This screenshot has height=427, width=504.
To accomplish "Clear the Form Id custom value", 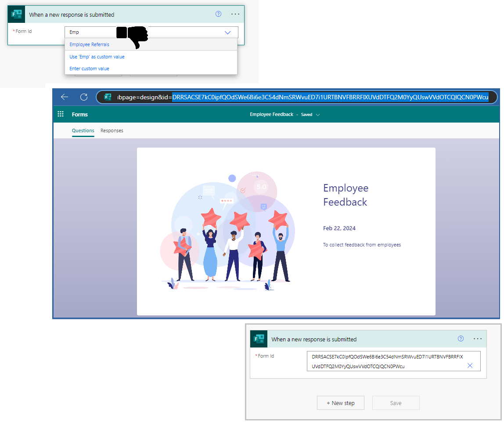I will coord(470,365).
